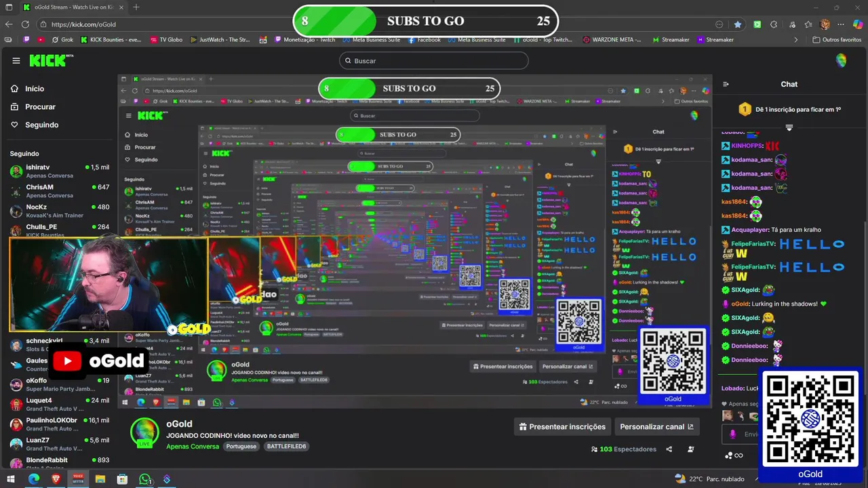Open Apenas Conversa category link
The image size is (868, 488).
pos(193,447)
